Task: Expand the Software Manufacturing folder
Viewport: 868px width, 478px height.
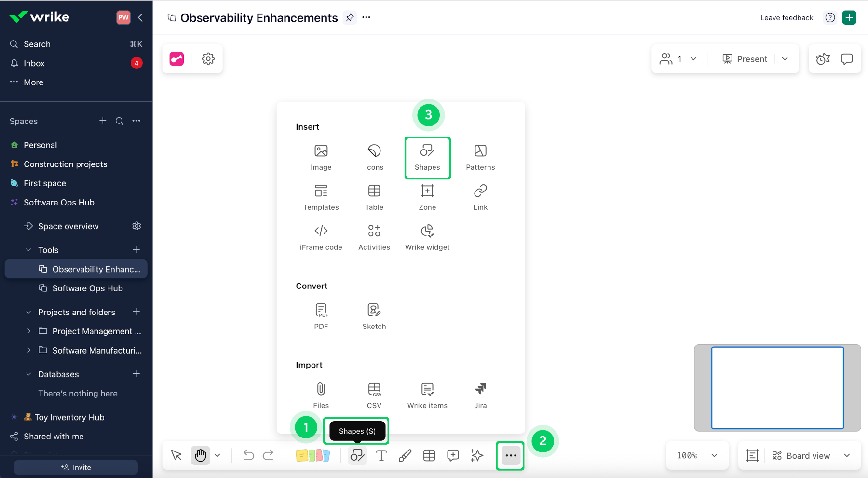Action: click(x=28, y=350)
